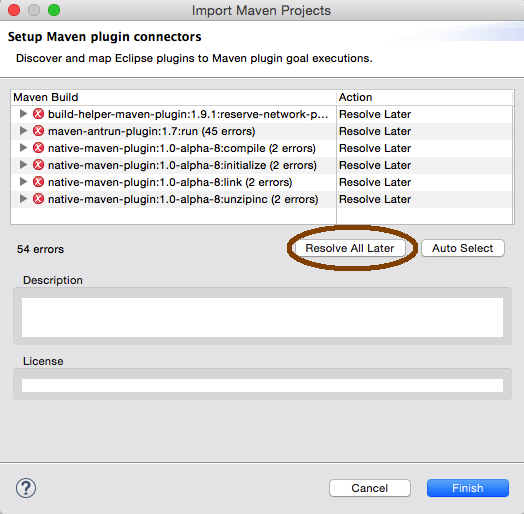Click error icon for build-helper-maven-plugin row
This screenshot has height=514, width=524.
38,114
